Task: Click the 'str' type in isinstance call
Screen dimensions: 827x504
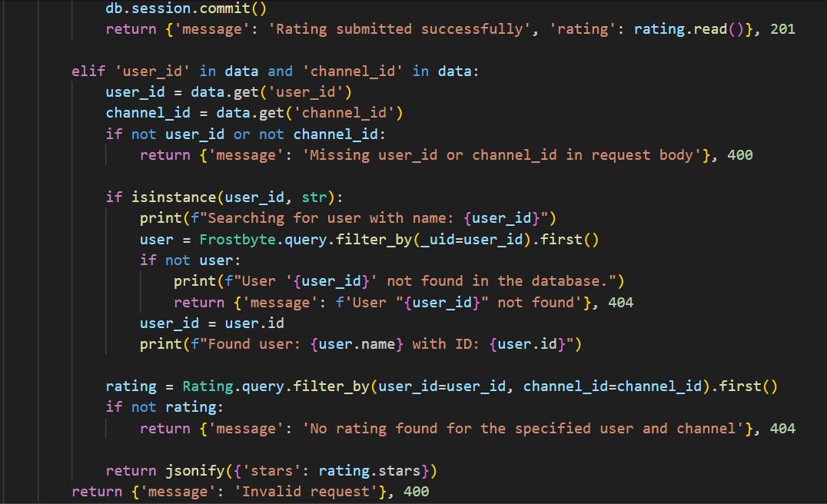Action: coord(314,197)
